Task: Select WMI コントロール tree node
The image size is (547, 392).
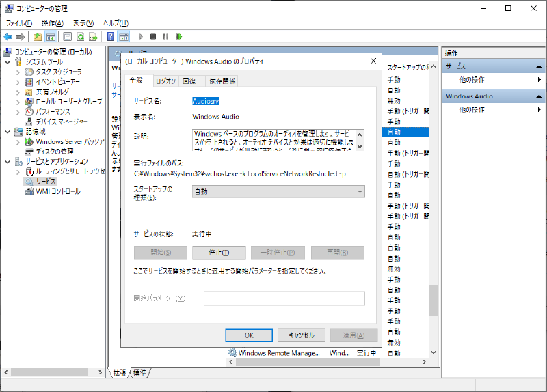Action: [57, 191]
